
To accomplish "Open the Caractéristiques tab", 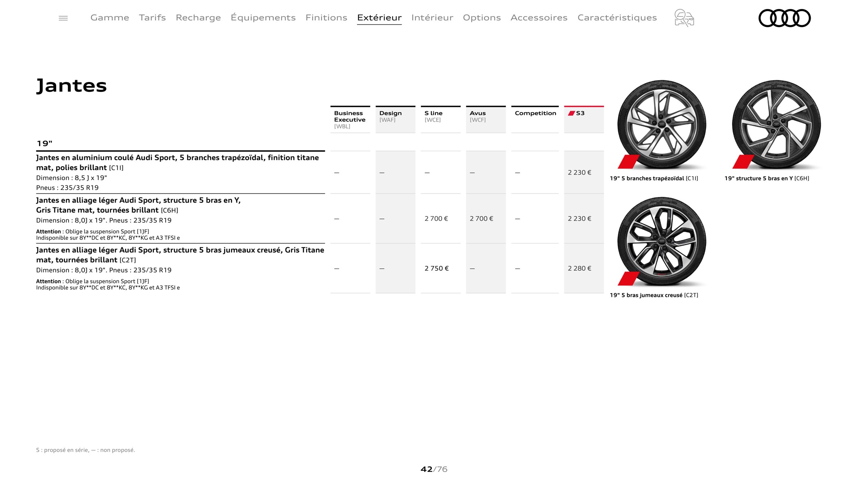I will click(617, 17).
